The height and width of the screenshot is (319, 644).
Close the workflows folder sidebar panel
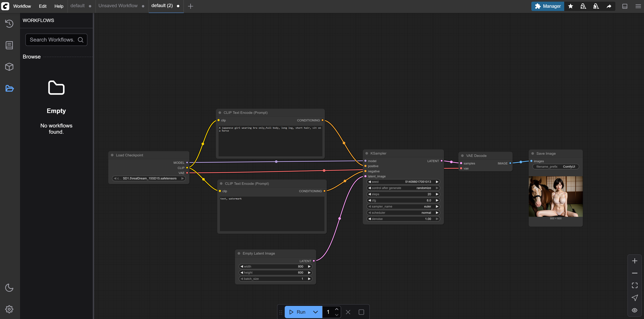point(9,88)
